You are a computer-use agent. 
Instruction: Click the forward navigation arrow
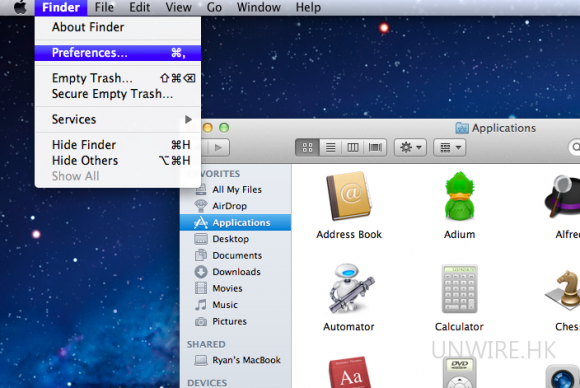pos(218,148)
